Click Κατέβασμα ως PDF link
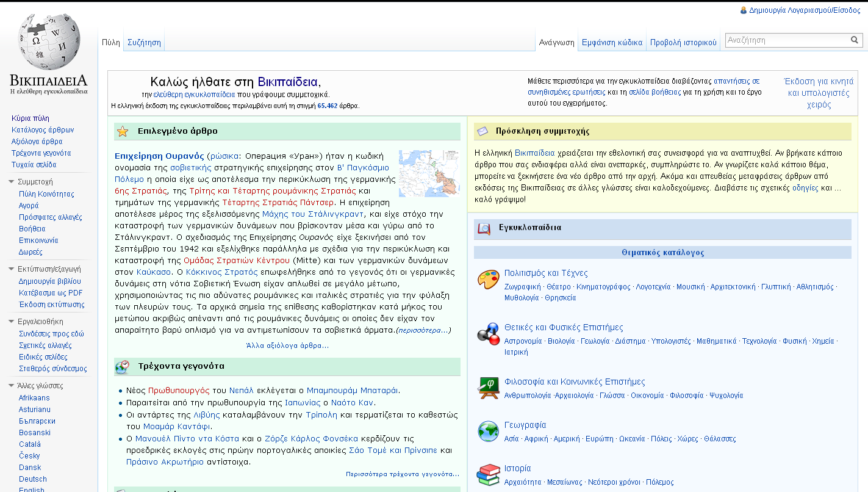The image size is (868, 492). coord(51,293)
